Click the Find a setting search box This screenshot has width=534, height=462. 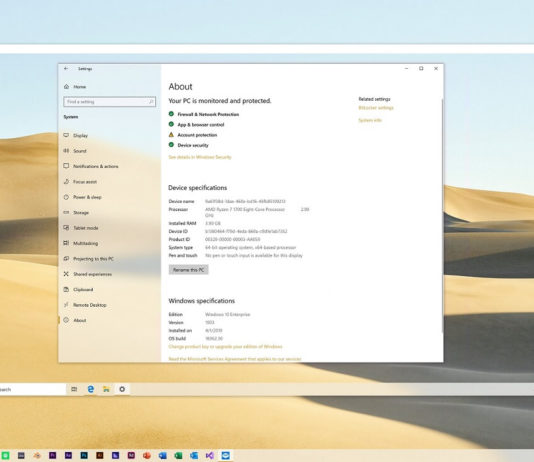coord(109,102)
